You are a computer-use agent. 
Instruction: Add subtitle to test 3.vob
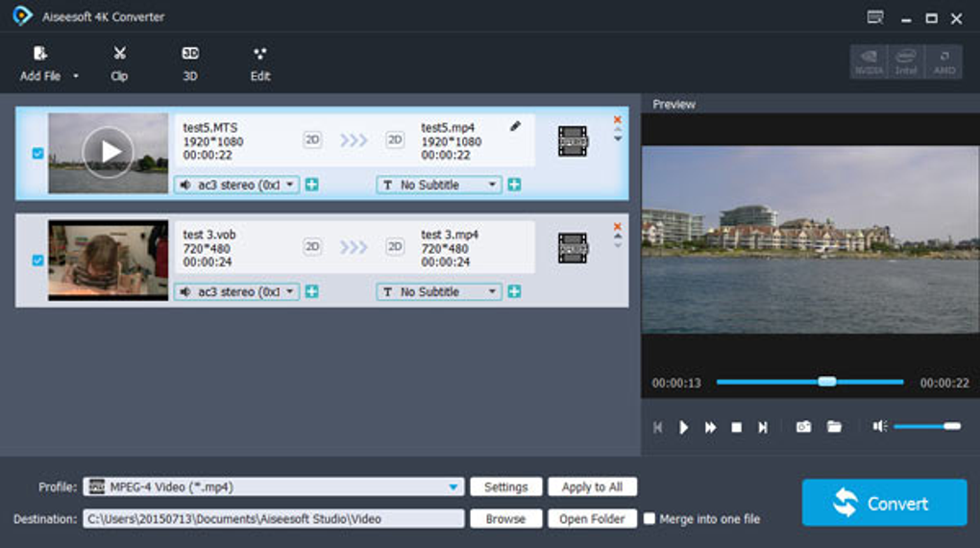[x=514, y=291]
